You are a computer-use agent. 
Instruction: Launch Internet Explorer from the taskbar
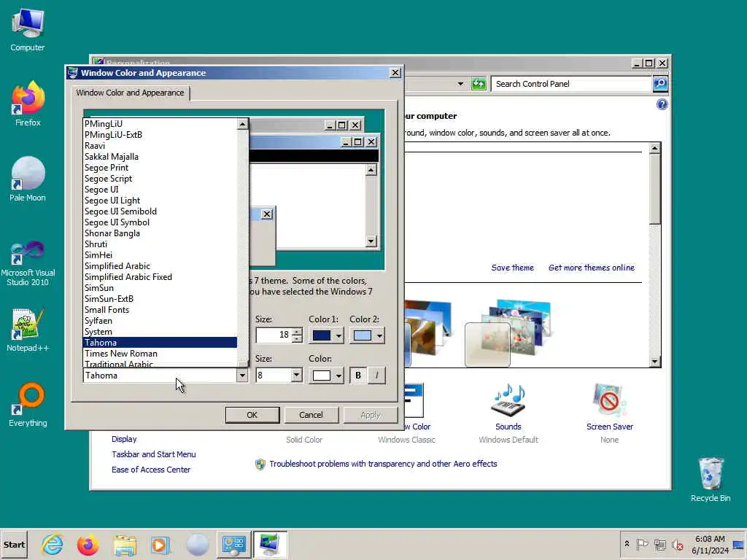[x=53, y=545]
